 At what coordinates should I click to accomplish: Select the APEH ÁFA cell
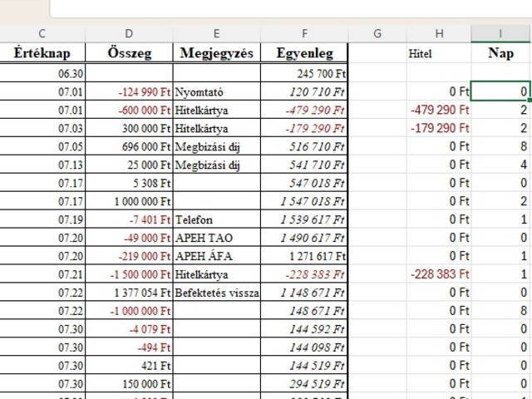tap(216, 256)
